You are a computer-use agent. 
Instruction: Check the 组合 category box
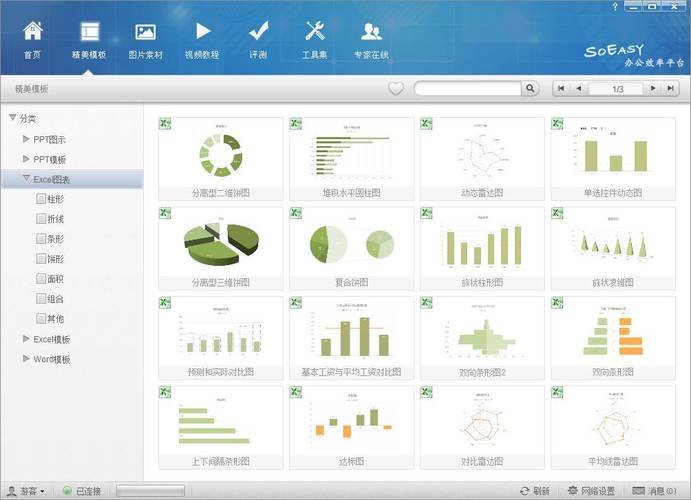(x=41, y=298)
